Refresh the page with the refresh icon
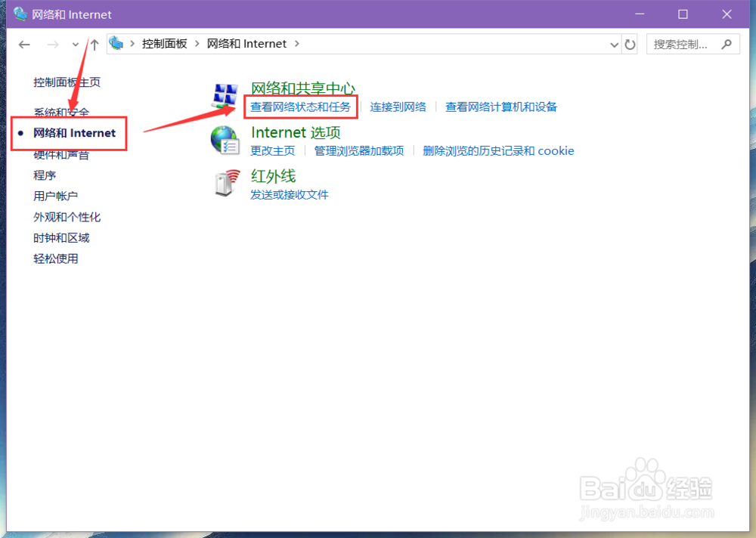The image size is (756, 538). click(631, 44)
